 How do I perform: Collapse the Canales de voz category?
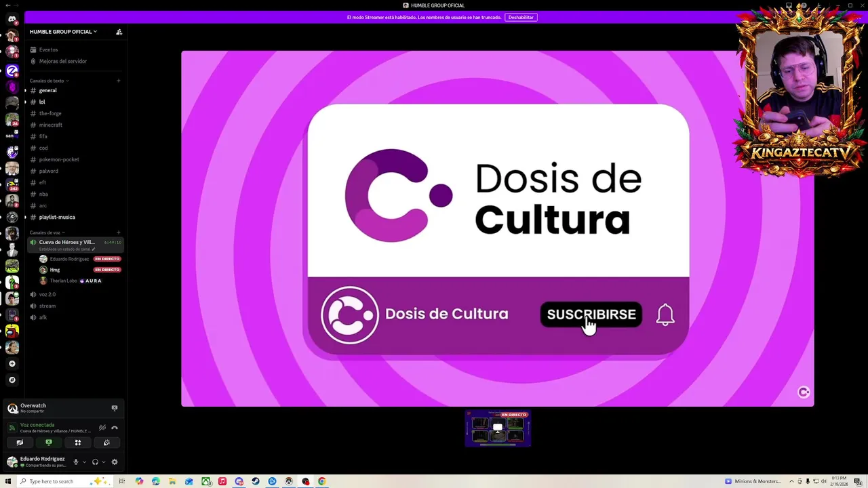[x=47, y=232]
